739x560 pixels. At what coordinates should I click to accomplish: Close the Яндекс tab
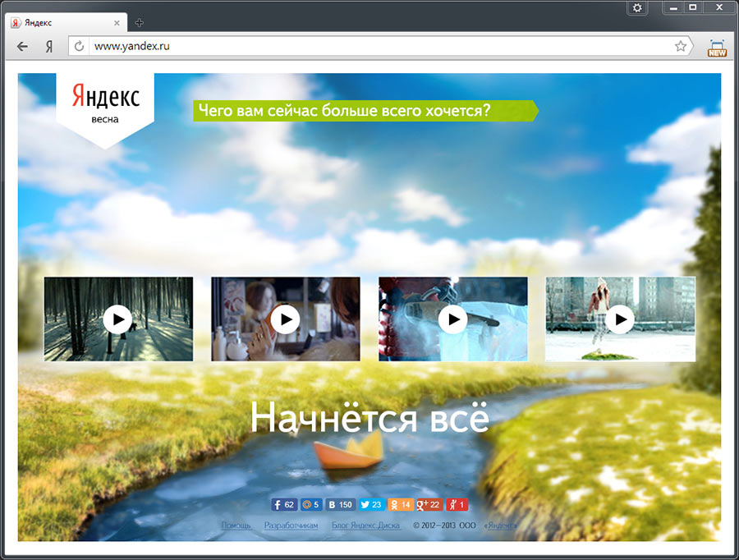coord(118,23)
